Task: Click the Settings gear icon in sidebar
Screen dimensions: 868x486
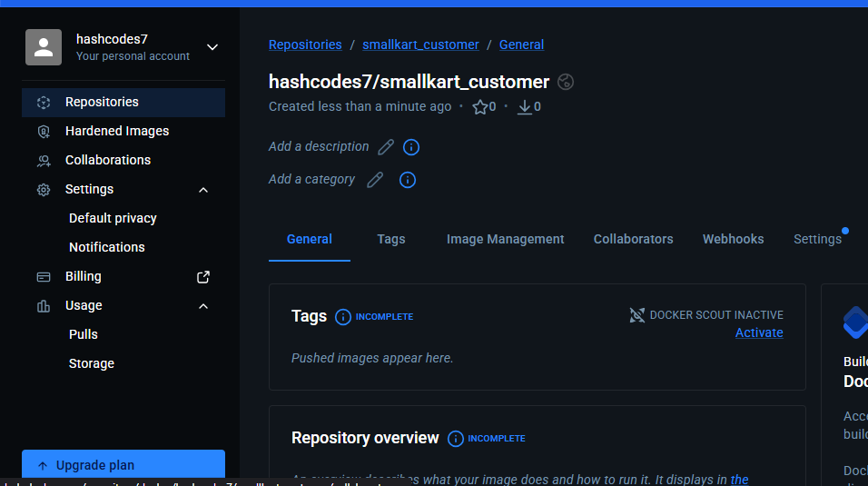Action: tap(44, 190)
